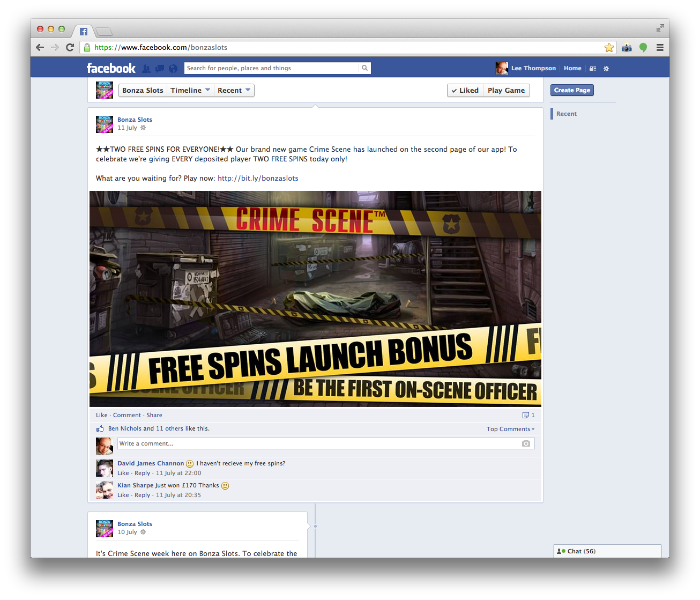The image size is (700, 600).
Task: Toggle the Liked button
Action: click(465, 90)
